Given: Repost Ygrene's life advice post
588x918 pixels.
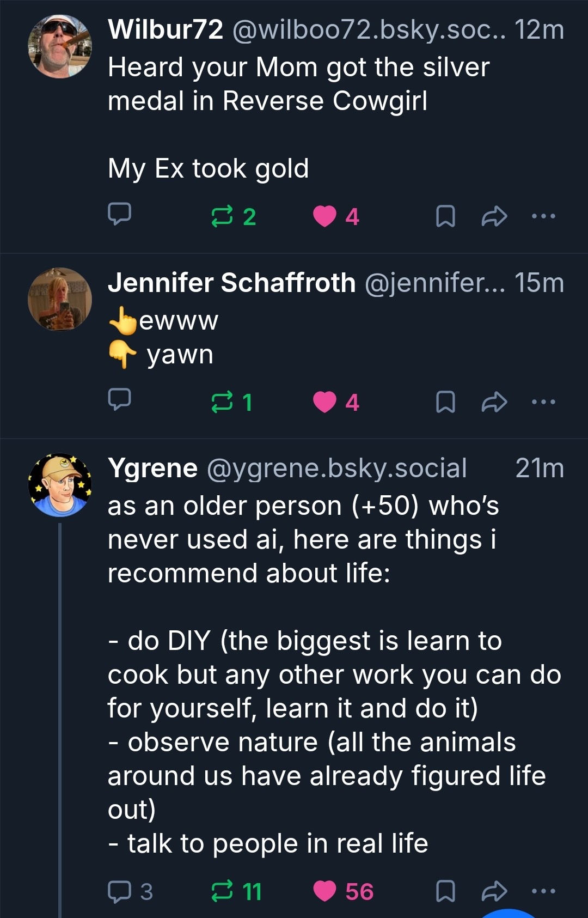Looking at the screenshot, I should point(222,891).
